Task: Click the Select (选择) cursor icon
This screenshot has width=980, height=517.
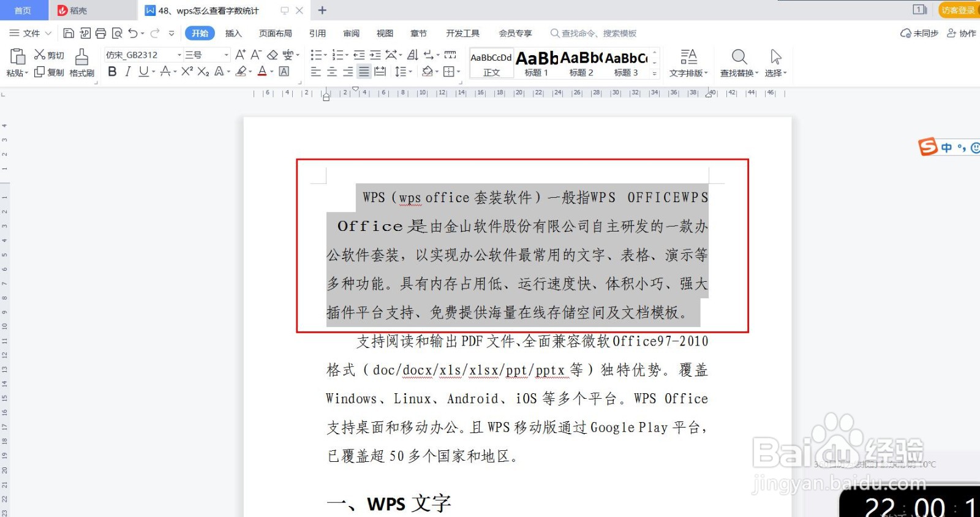Action: [775, 57]
